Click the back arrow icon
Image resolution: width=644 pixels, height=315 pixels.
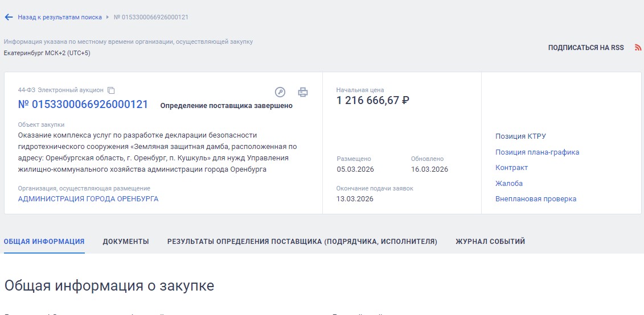click(x=9, y=17)
